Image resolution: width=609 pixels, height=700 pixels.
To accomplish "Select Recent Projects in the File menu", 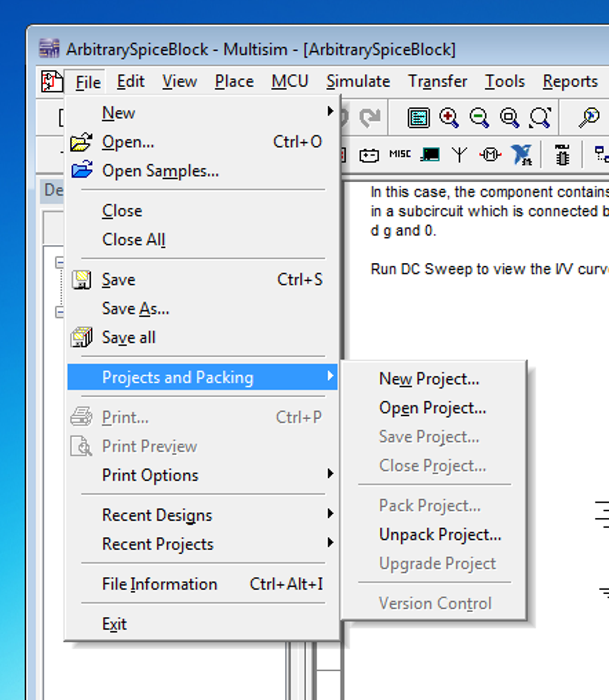I will [x=202, y=544].
